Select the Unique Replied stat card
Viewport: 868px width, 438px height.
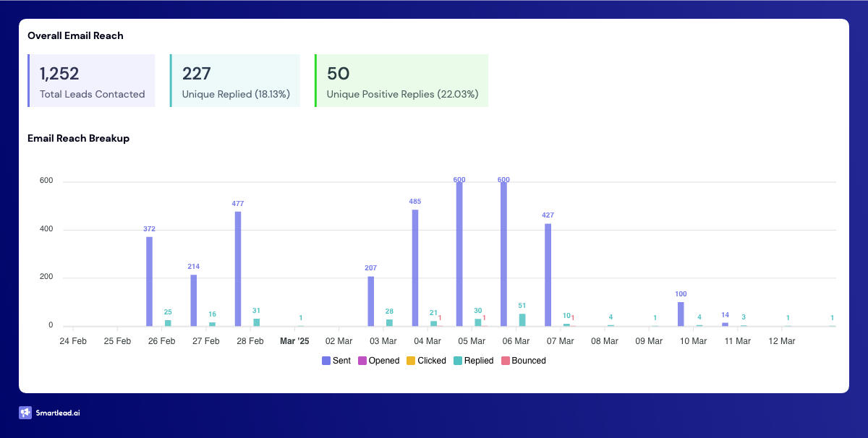pyautogui.click(x=235, y=81)
